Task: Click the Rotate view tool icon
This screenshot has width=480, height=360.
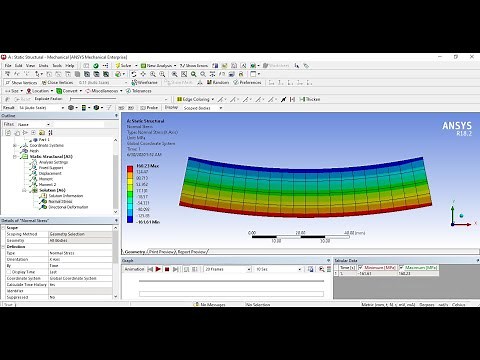Action: [134, 74]
